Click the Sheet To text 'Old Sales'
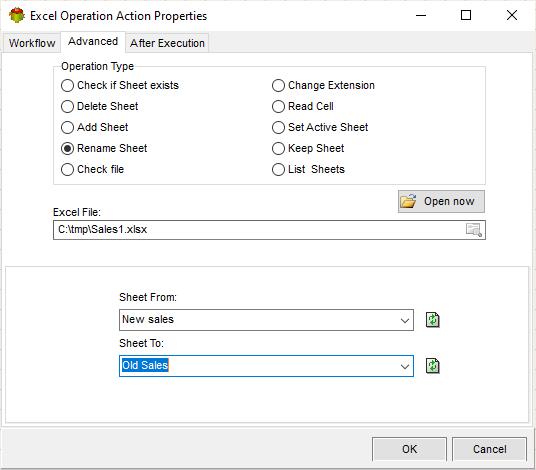Viewport: 536px width, 470px height. click(145, 365)
